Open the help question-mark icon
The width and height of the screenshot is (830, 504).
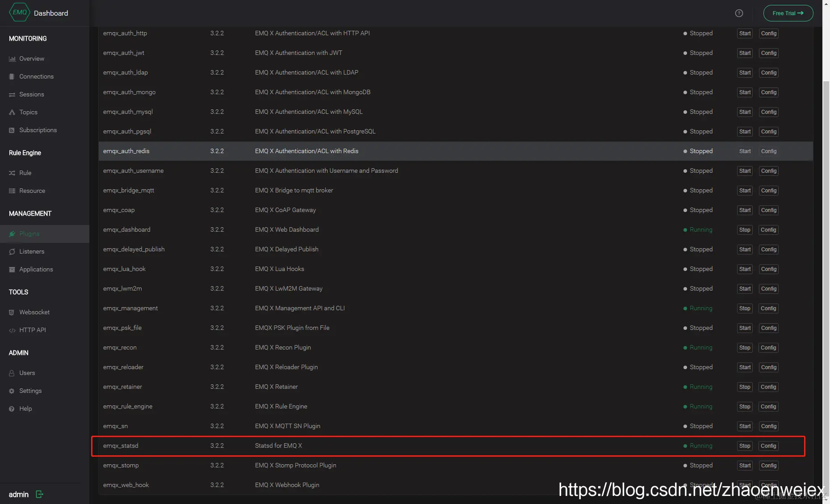[739, 13]
